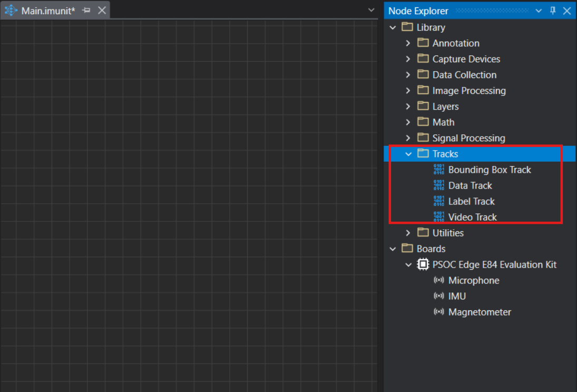Expand the Signal Processing folder
The height and width of the screenshot is (392, 577).
click(408, 138)
